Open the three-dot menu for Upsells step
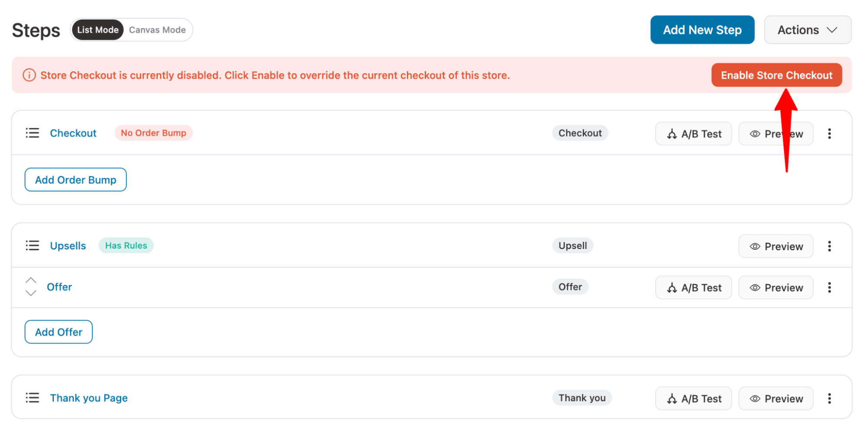This screenshot has width=868, height=438. [829, 246]
